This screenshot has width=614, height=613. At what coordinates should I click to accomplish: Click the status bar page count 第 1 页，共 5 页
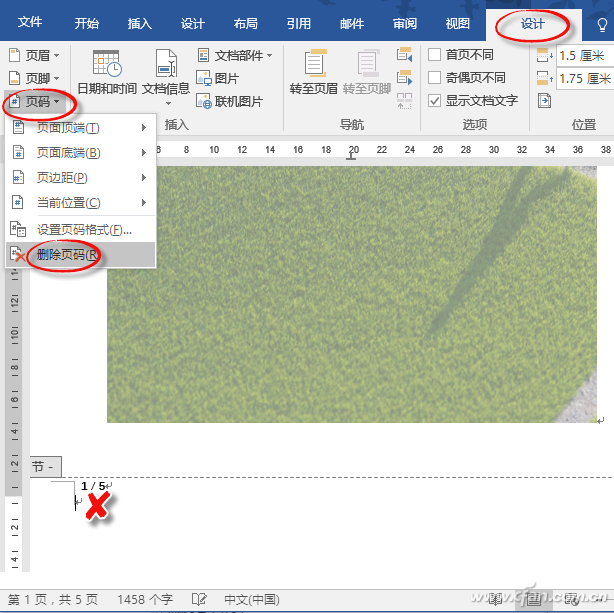point(52,599)
